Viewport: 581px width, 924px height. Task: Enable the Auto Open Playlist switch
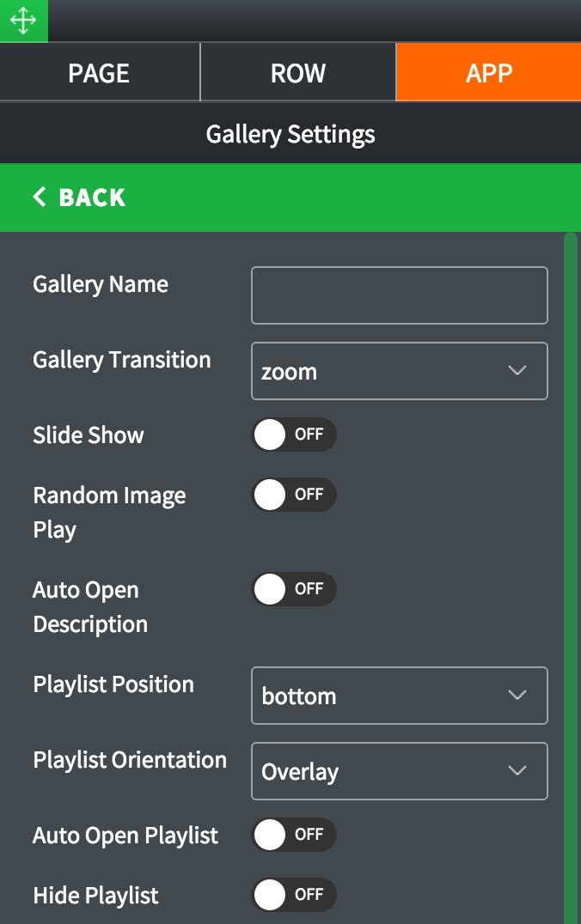tap(293, 835)
